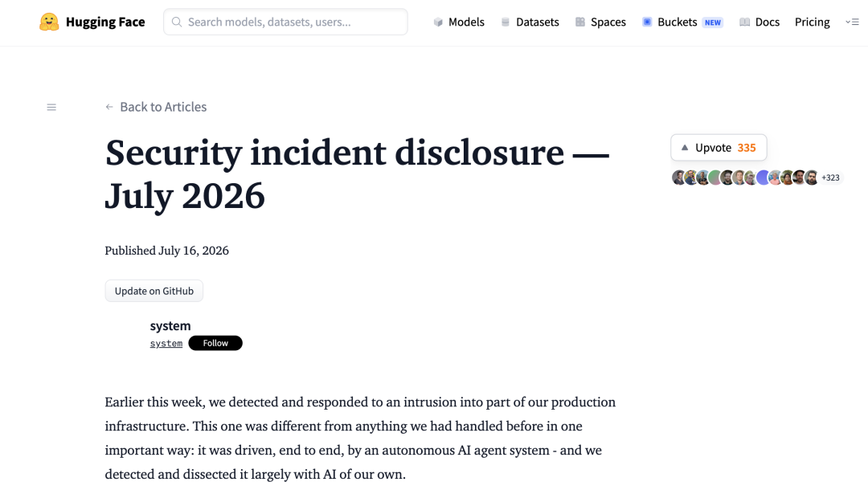
Task: Click the Update on GitHub button
Action: pos(154,291)
